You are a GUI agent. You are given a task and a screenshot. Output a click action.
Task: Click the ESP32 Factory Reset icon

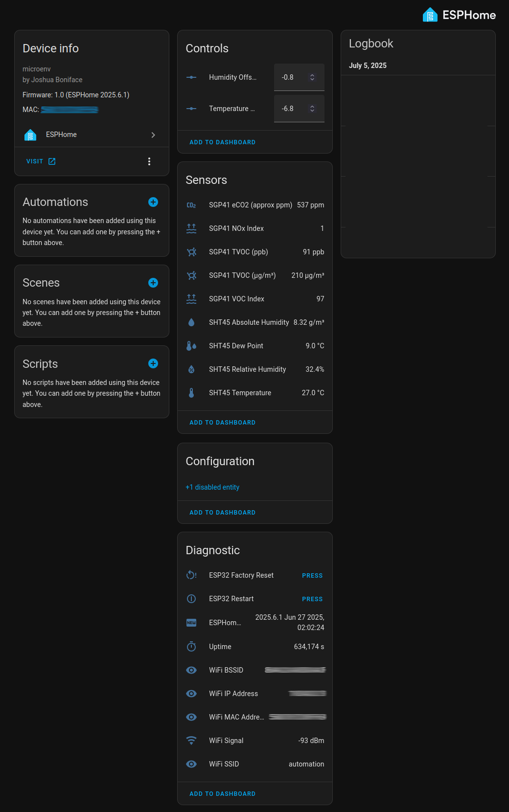pos(191,575)
